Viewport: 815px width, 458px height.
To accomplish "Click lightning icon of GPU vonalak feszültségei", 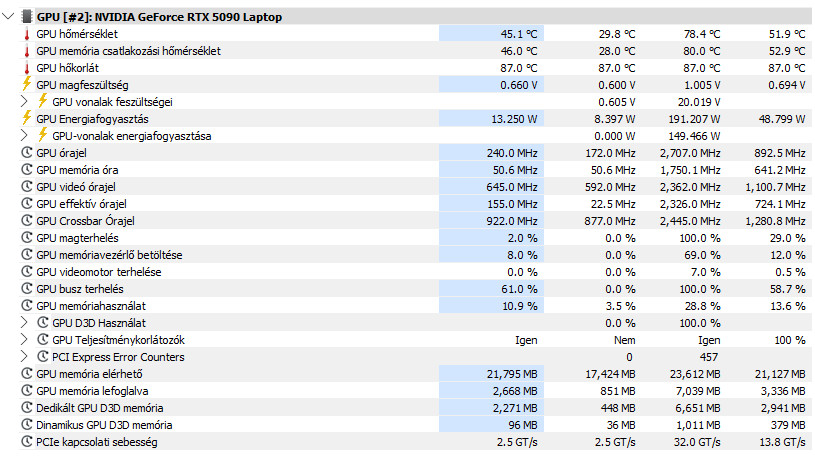I will 43,101.
